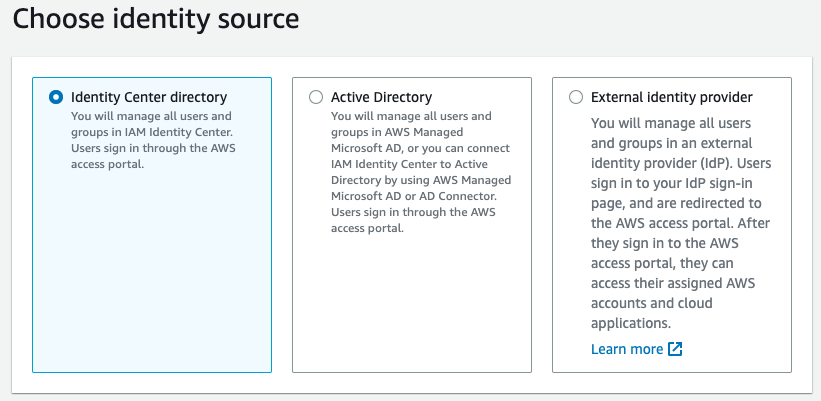The width and height of the screenshot is (821, 401).
Task: Click the 'External identity provider' option label
Action: tap(671, 98)
